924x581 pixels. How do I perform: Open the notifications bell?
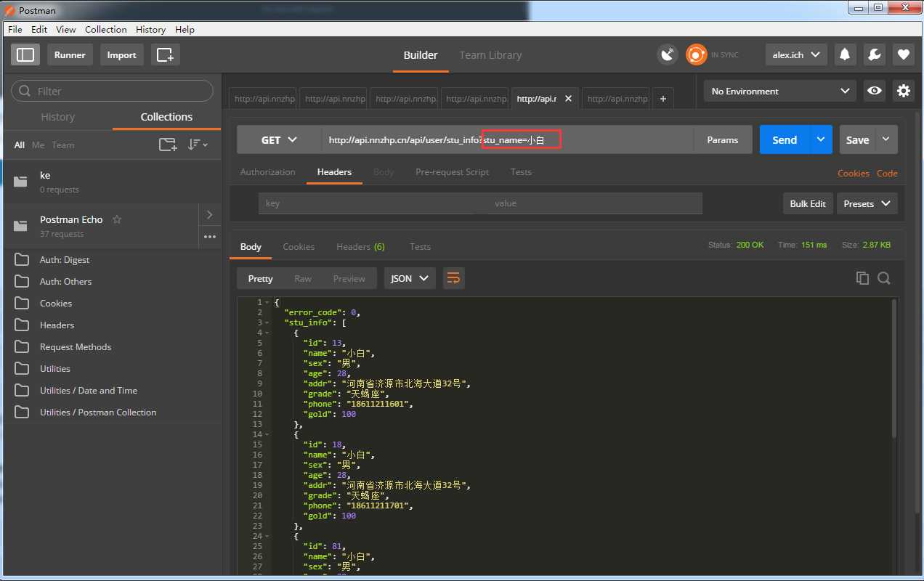coord(845,54)
